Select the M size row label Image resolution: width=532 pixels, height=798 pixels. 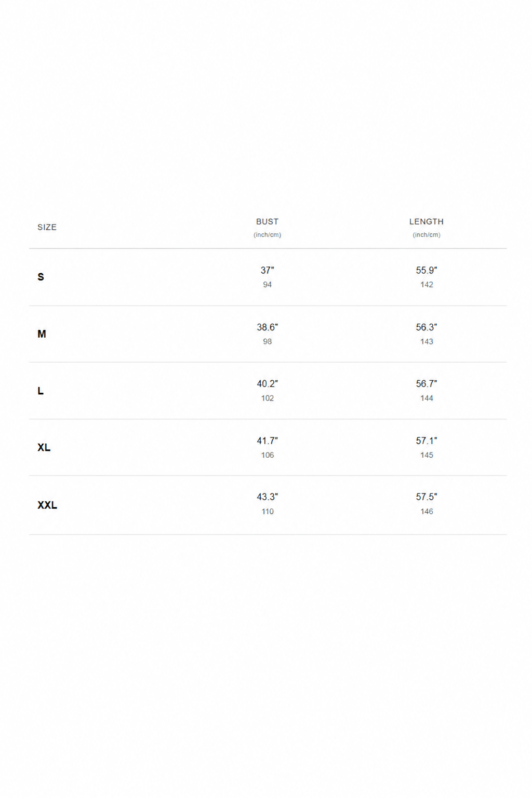[x=42, y=334]
